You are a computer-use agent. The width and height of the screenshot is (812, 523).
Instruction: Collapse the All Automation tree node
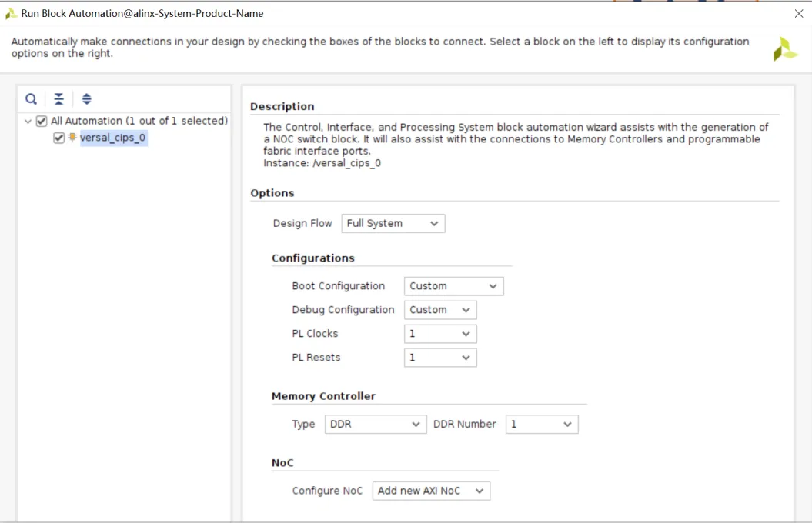[28, 121]
